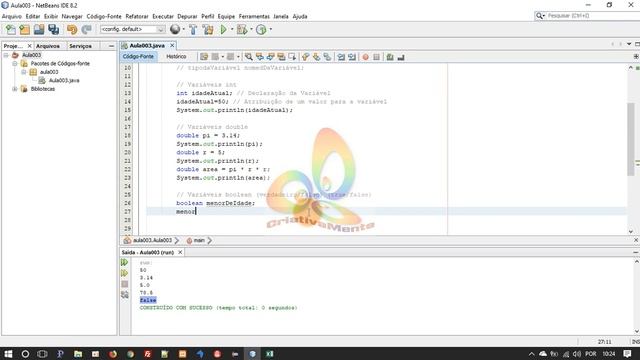The image size is (640, 360).
Task: Open the Arquivo menu
Action: point(12,16)
